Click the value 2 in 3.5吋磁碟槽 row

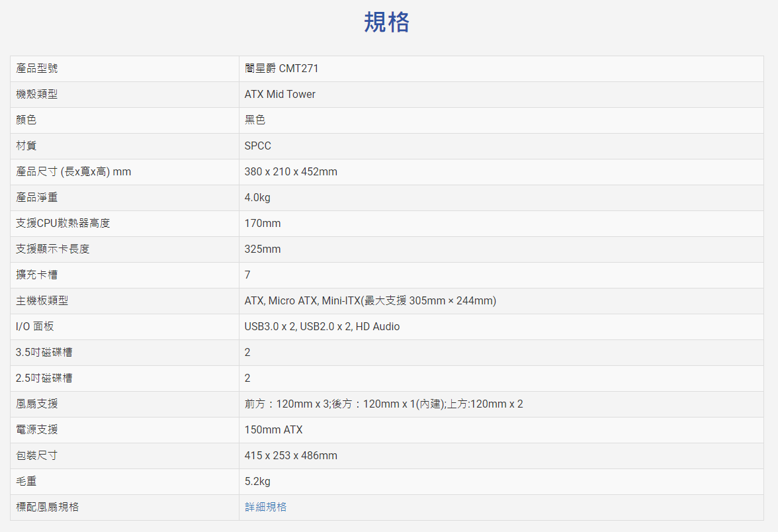click(247, 352)
